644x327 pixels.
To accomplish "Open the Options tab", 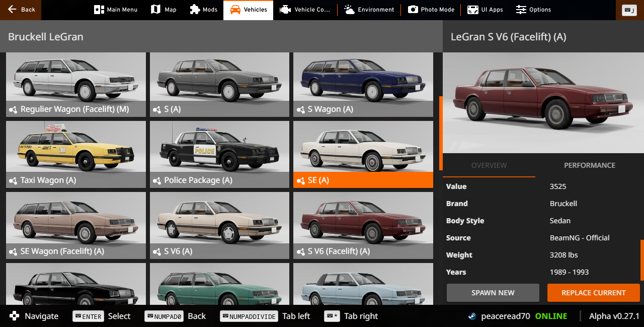I will click(x=533, y=10).
